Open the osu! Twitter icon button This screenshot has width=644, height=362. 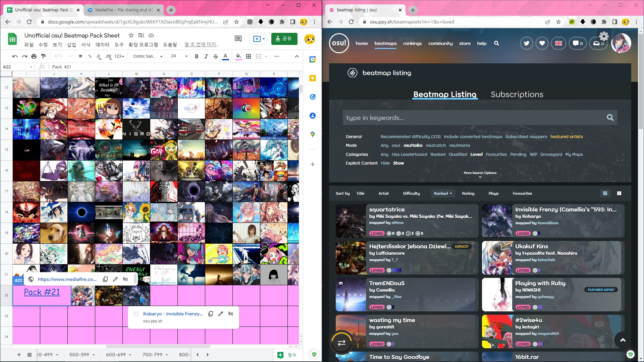[x=526, y=43]
